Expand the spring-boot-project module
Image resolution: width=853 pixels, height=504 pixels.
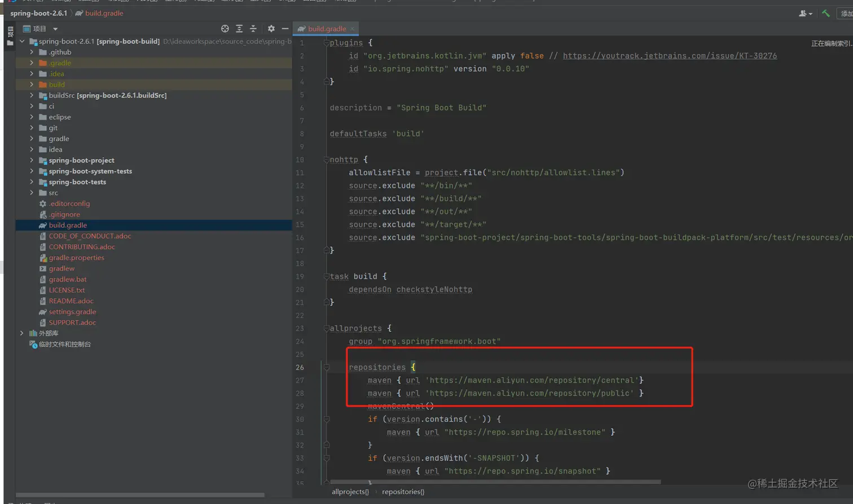coord(32,160)
